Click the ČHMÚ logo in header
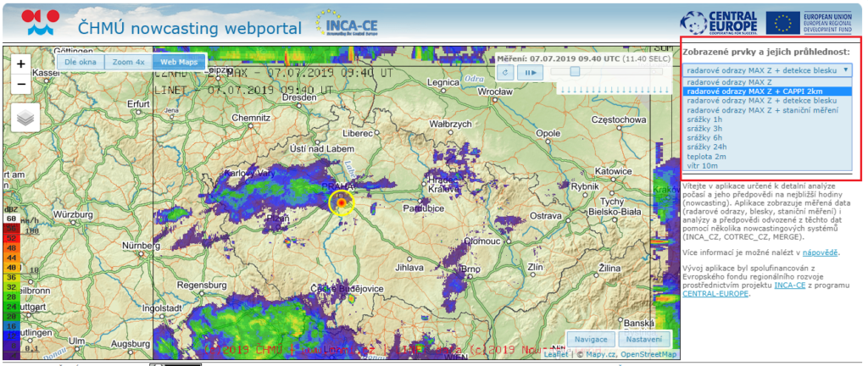 click(x=40, y=23)
